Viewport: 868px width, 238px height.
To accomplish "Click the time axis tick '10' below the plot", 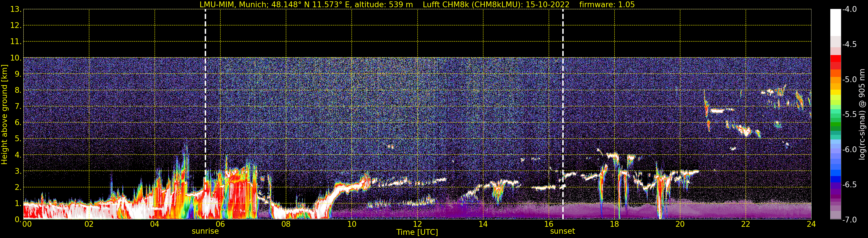I will (352, 224).
